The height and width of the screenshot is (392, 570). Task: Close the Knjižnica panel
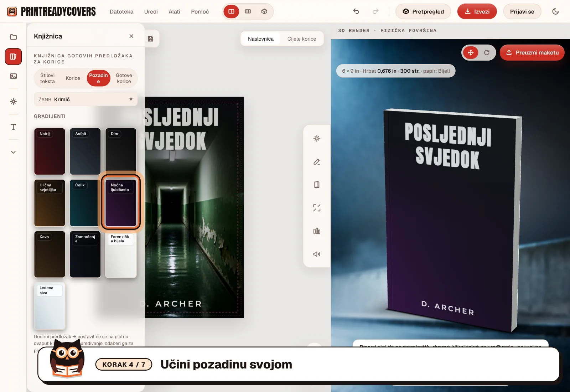pyautogui.click(x=131, y=36)
